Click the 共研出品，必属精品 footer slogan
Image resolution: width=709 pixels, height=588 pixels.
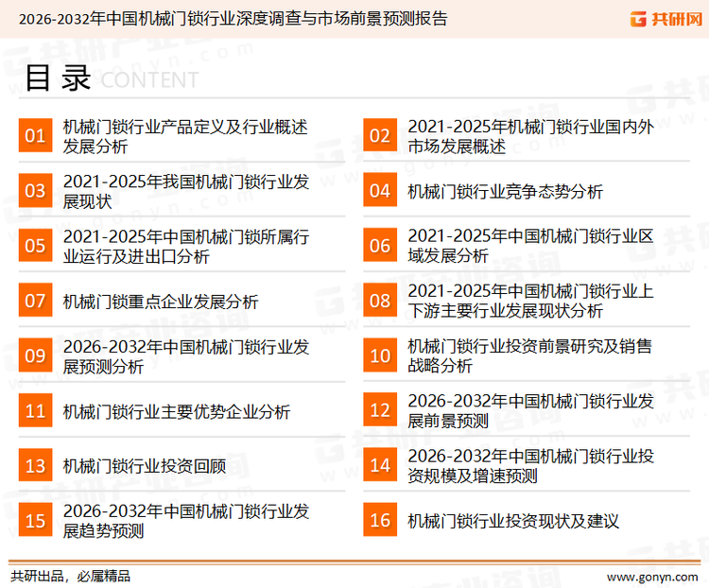(x=71, y=576)
